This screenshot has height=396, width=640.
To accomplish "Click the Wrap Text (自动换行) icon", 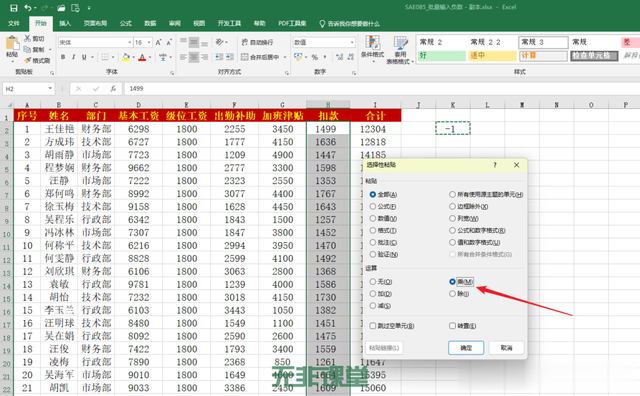I will 245,42.
